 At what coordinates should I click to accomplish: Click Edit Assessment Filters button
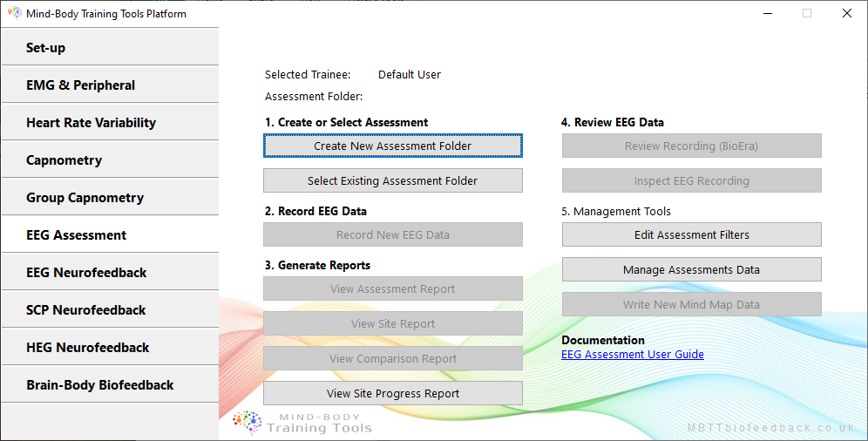[691, 234]
